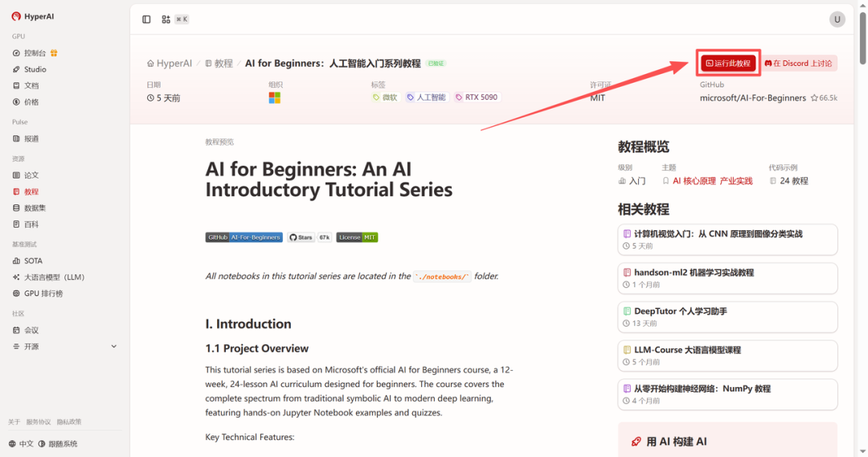Click the 24 教程 code examples text
This screenshot has width=868, height=457.
[794, 181]
